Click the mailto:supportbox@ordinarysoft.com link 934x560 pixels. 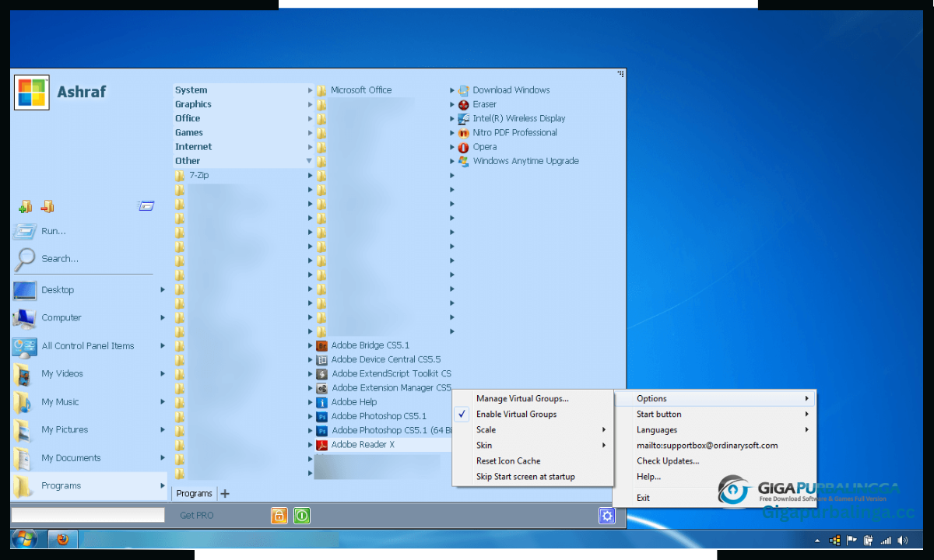pos(708,446)
